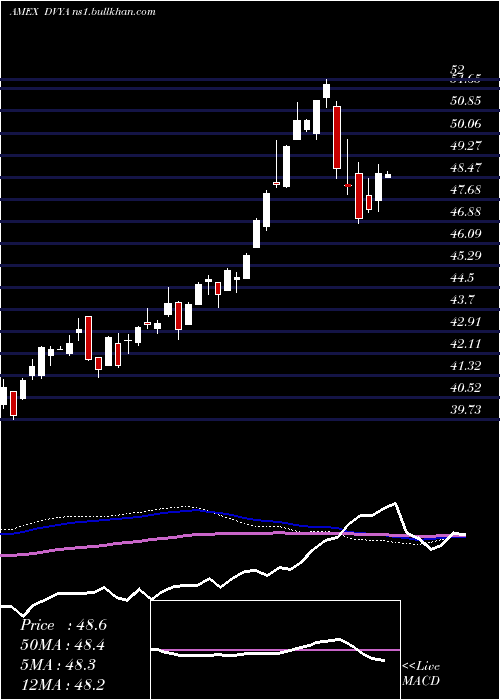
Task: Select the 49.27 price axis label
Action: pyautogui.click(x=466, y=146)
